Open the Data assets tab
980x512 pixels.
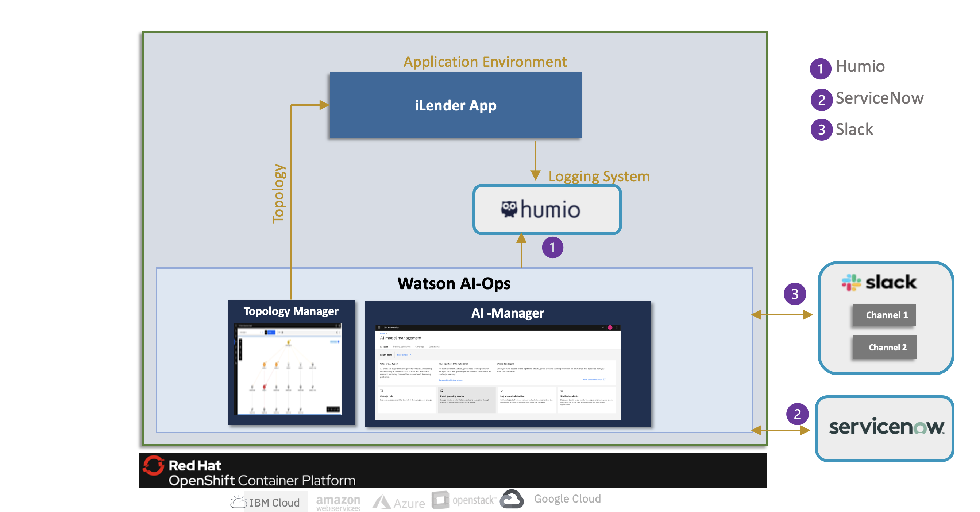click(x=434, y=347)
